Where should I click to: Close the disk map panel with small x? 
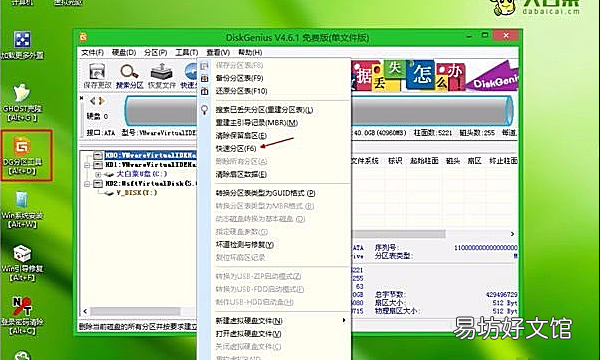tap(82, 98)
